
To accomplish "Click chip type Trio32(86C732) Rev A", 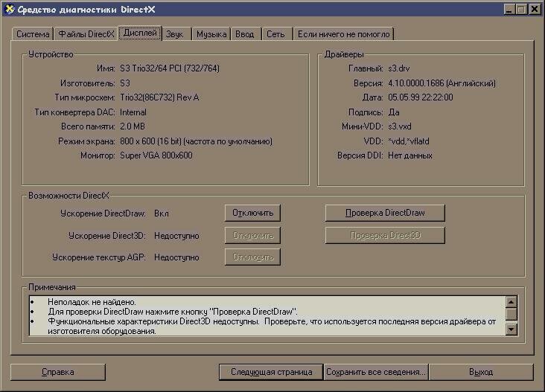I will [x=159, y=97].
